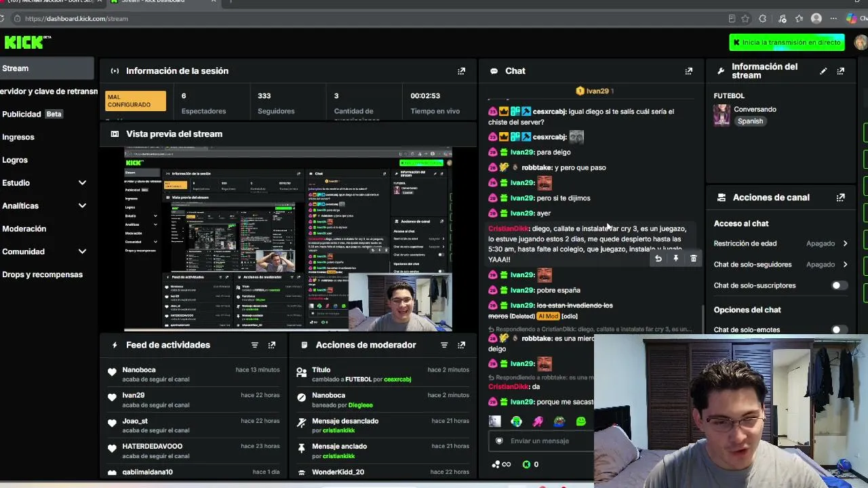
Task: Click the Spanish language tag
Action: click(750, 121)
